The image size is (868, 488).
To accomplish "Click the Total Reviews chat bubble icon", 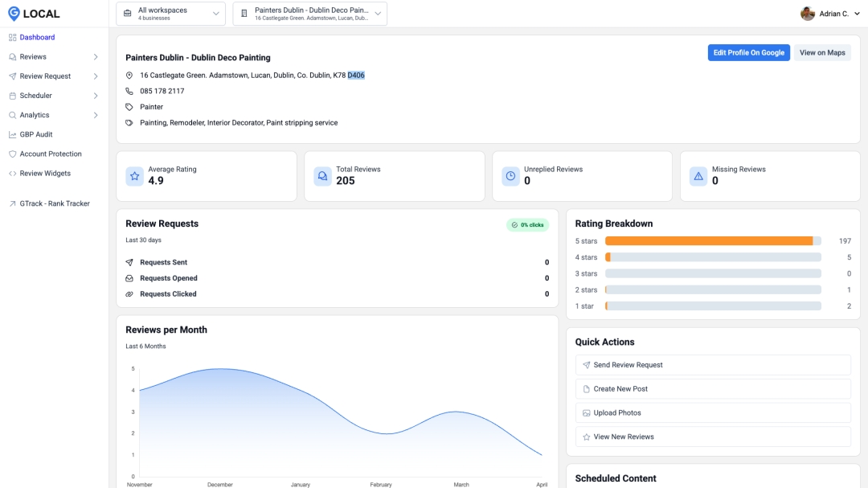I will (x=322, y=176).
